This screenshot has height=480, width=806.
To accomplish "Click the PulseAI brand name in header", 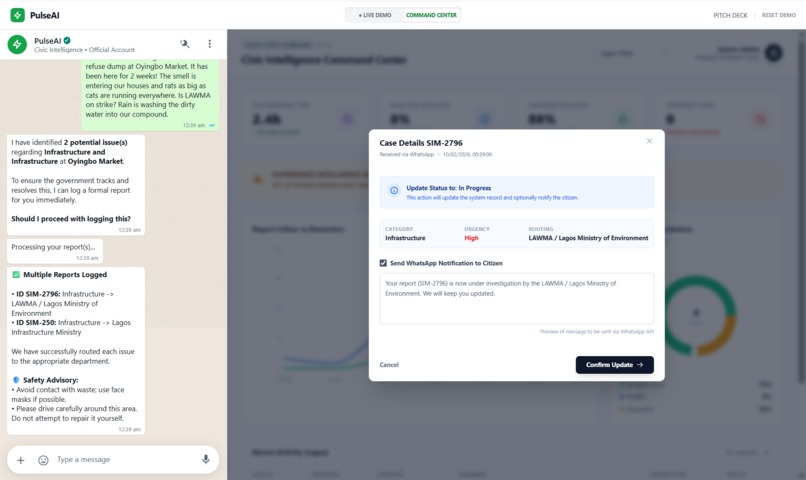I will click(45, 15).
